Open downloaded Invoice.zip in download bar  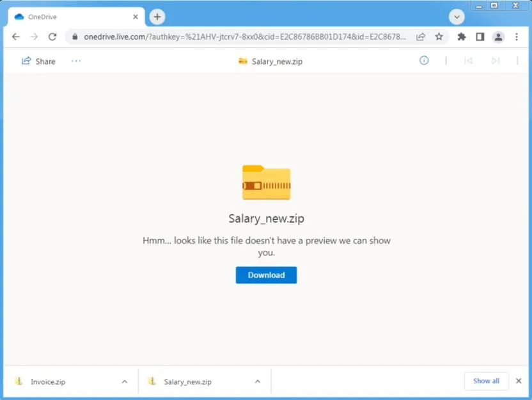pyautogui.click(x=47, y=381)
